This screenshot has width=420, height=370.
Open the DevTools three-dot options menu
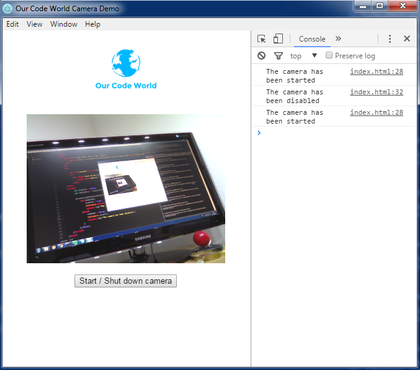390,39
